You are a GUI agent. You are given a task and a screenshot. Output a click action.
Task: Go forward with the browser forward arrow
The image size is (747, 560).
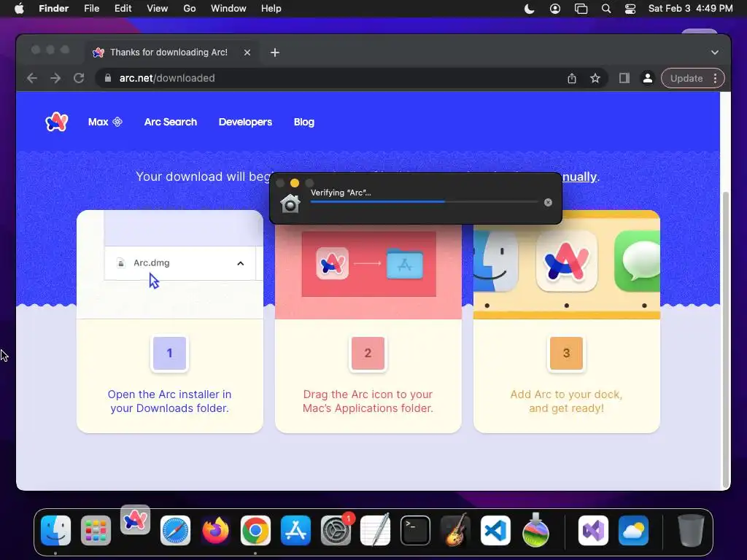point(55,78)
